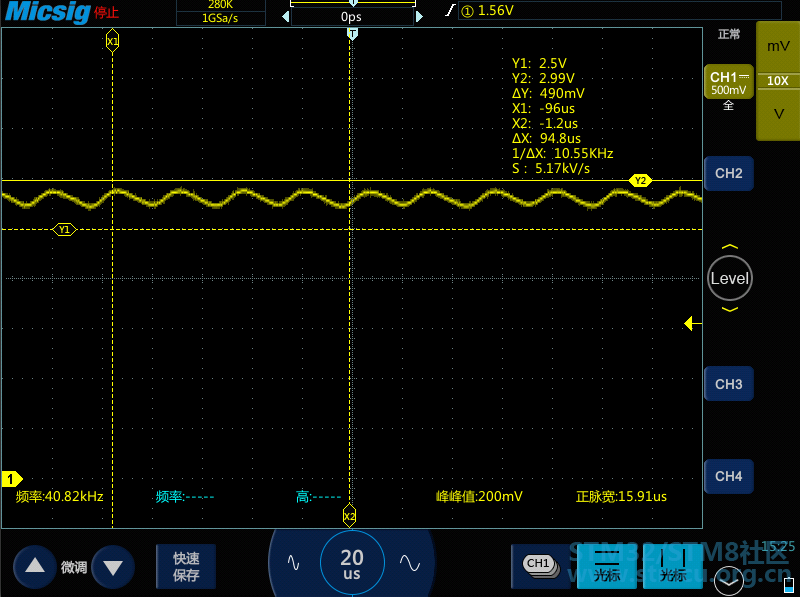800x597 pixels.
Task: Tap the 快速保存 quick save button
Action: (x=186, y=566)
